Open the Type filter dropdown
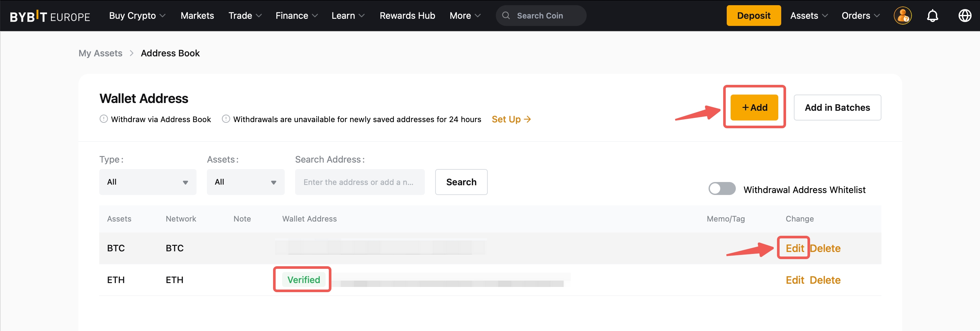 (x=148, y=182)
